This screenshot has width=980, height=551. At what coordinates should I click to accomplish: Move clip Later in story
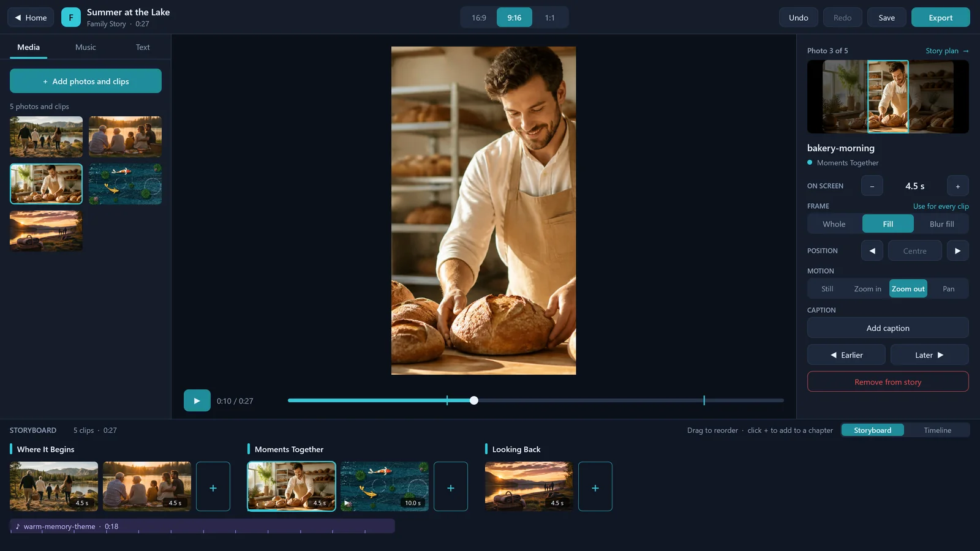[929, 355]
